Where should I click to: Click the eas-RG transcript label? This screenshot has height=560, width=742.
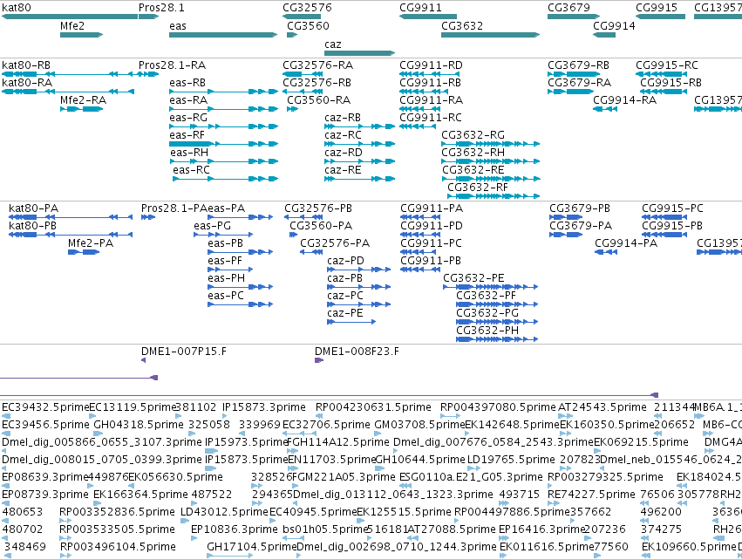coord(188,118)
